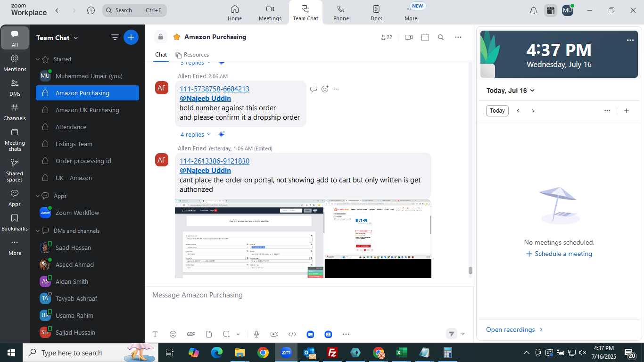Add a calendar event with plus icon

coord(627,111)
